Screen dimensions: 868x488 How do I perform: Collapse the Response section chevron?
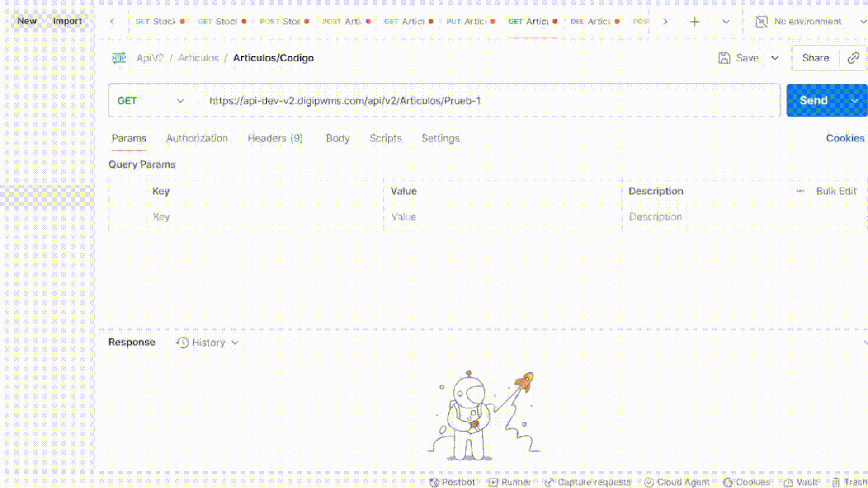point(865,343)
